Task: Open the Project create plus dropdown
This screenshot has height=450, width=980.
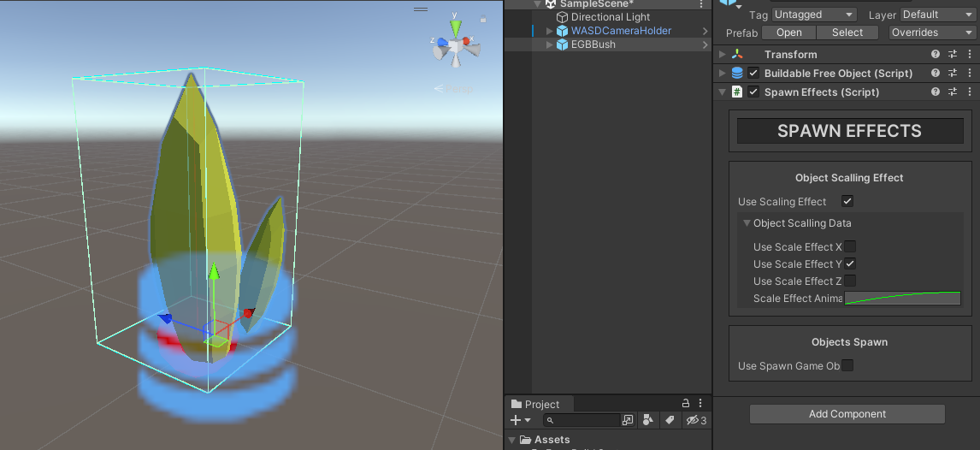Action: pyautogui.click(x=521, y=420)
